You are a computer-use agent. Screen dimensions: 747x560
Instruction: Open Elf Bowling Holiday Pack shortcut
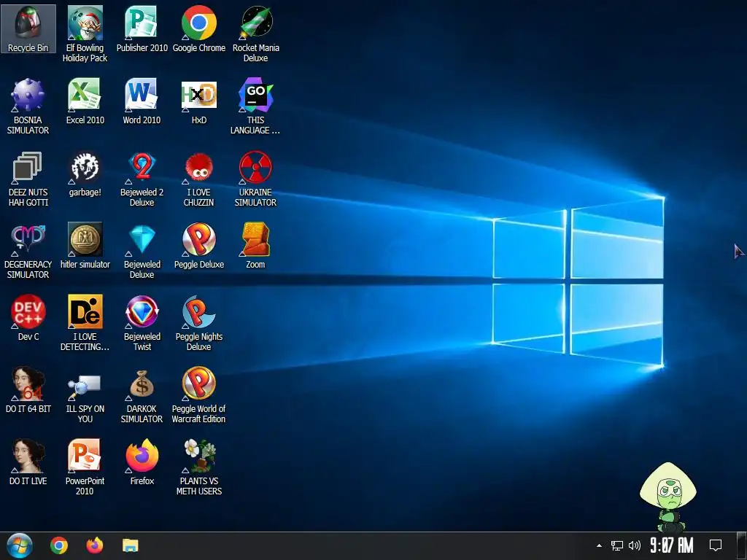[x=85, y=34]
